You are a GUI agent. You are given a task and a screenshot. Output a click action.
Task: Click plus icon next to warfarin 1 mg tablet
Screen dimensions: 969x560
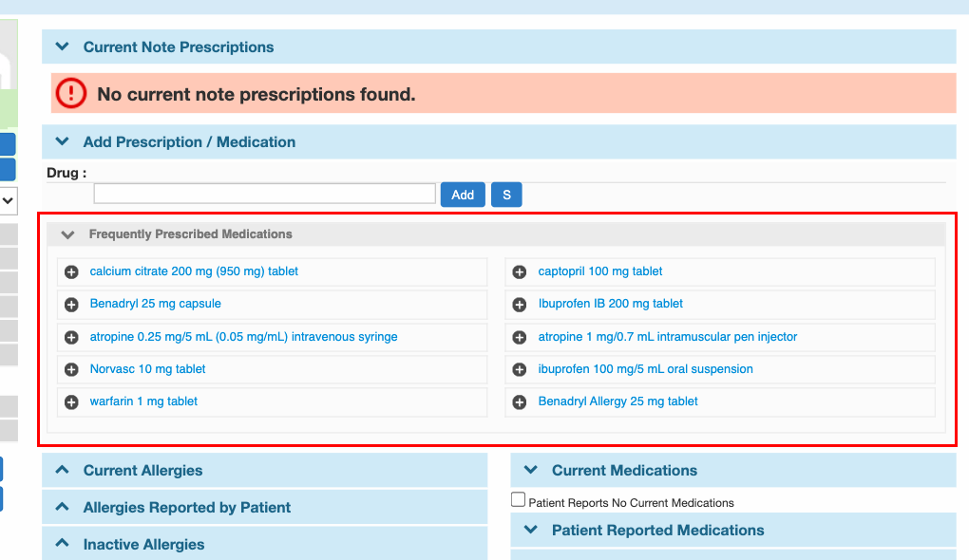point(71,401)
